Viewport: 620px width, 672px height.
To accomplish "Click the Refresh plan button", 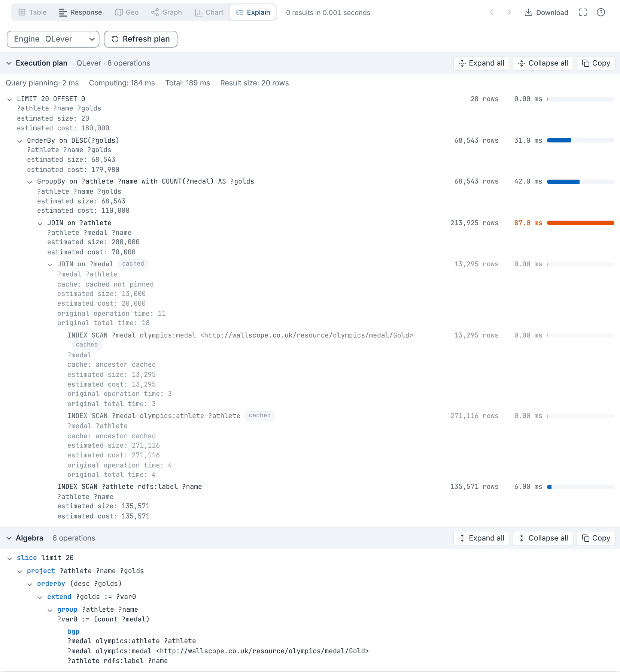I will click(141, 39).
